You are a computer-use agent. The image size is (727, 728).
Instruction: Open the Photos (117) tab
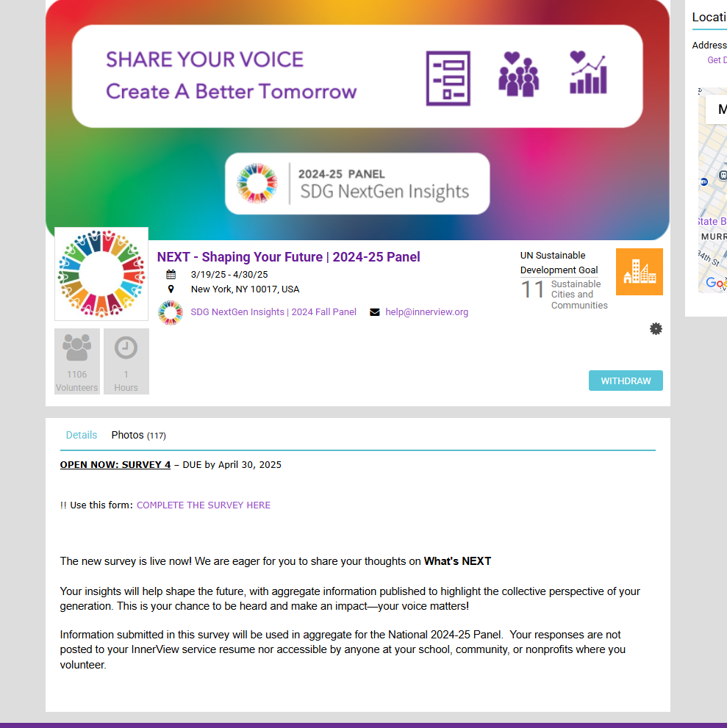coord(138,435)
